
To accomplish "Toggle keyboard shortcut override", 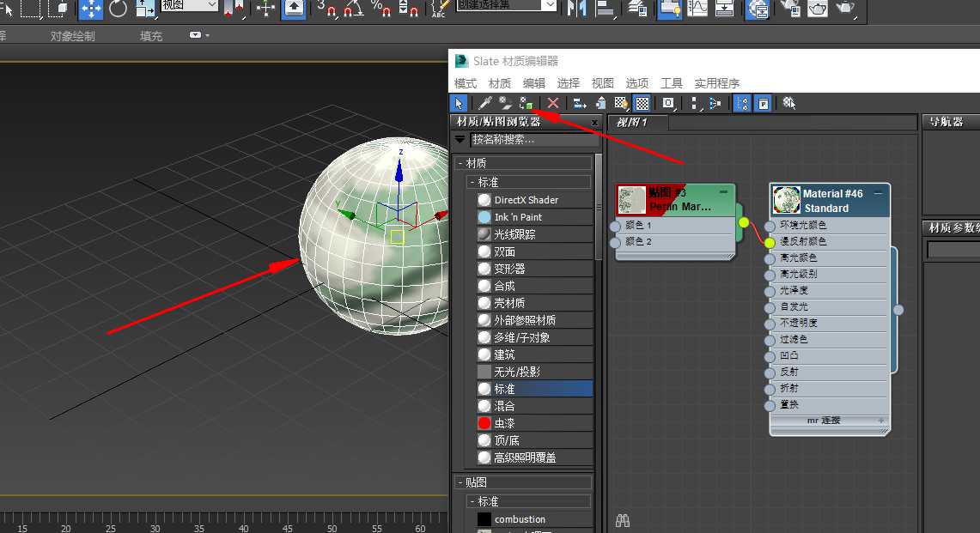I will 294,9.
